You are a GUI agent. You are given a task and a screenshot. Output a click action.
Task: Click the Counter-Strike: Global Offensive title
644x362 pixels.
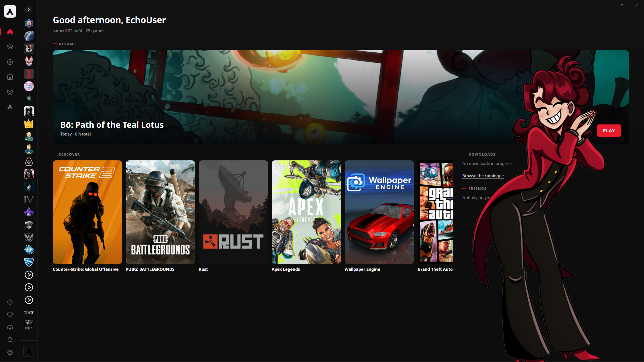pyautogui.click(x=86, y=269)
